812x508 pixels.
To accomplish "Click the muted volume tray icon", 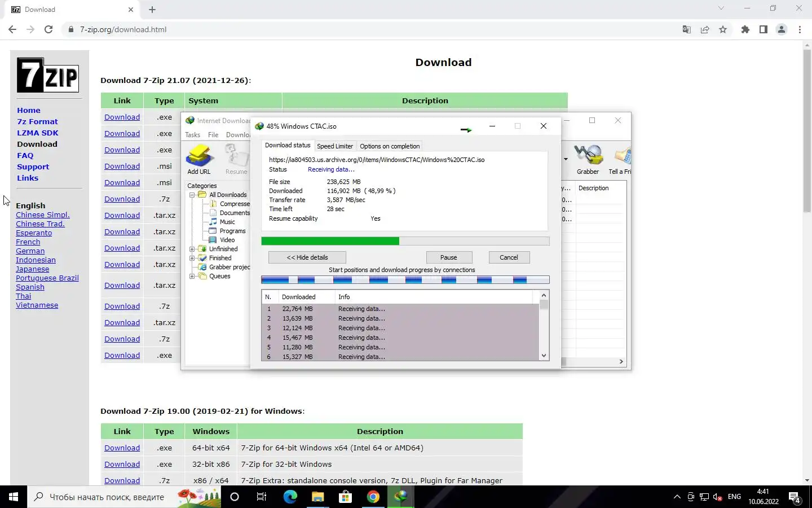I will (717, 497).
